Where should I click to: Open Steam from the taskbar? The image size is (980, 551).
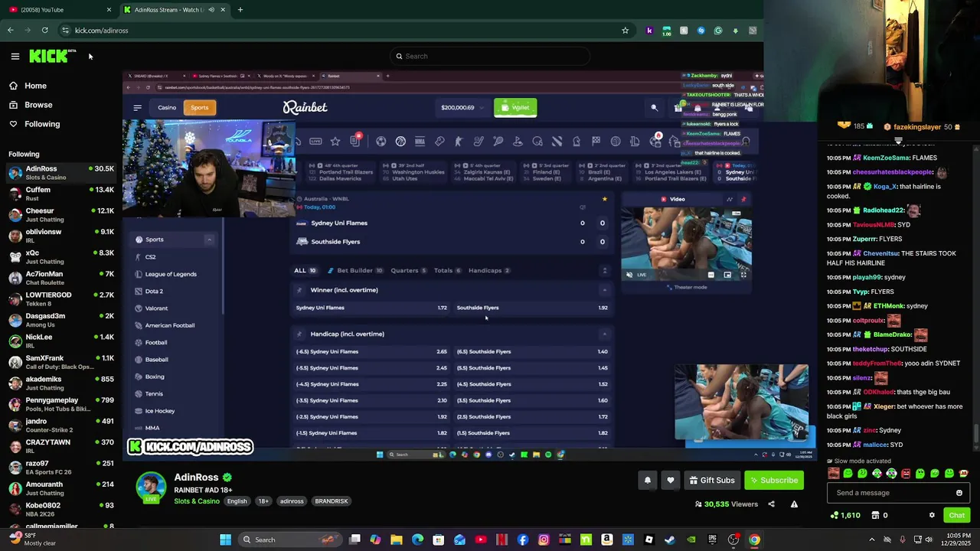pos(670,540)
